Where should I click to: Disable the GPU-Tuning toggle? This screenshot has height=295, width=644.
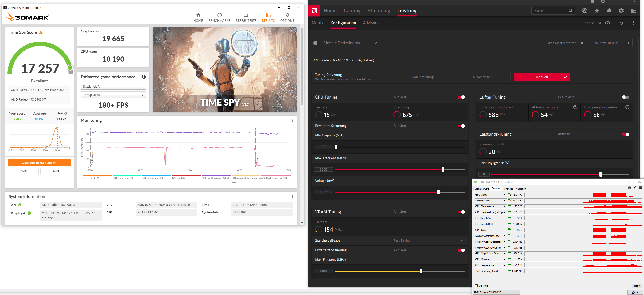(x=461, y=97)
